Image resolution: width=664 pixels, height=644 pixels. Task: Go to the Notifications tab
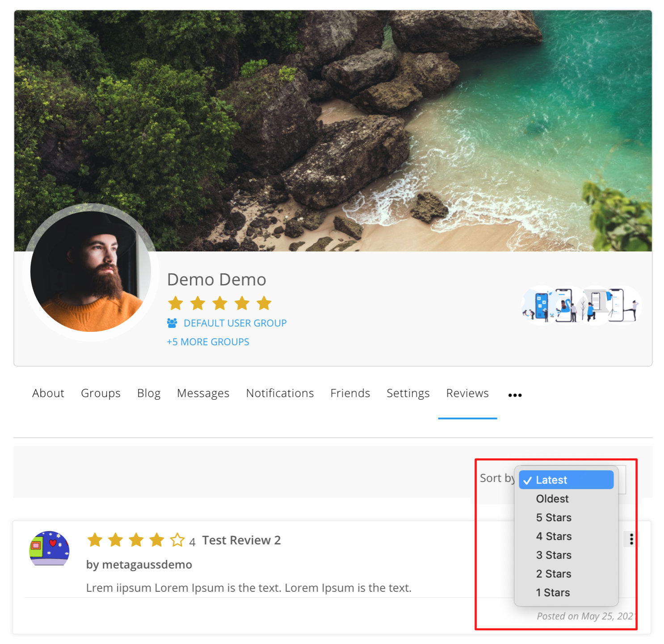click(x=280, y=393)
